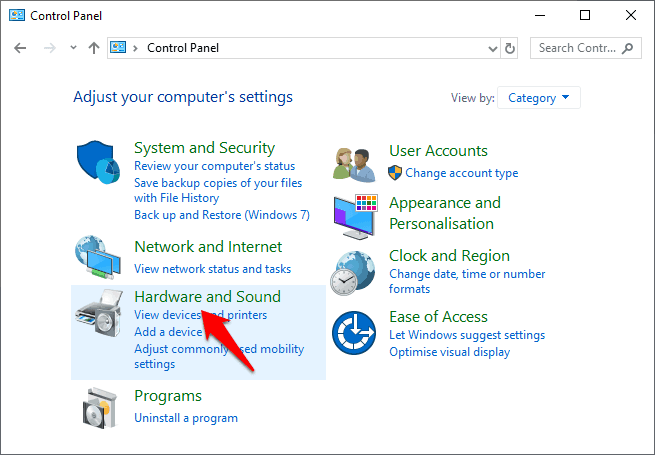The height and width of the screenshot is (455, 655).
Task: Open Review your computer's status
Action: (214, 166)
